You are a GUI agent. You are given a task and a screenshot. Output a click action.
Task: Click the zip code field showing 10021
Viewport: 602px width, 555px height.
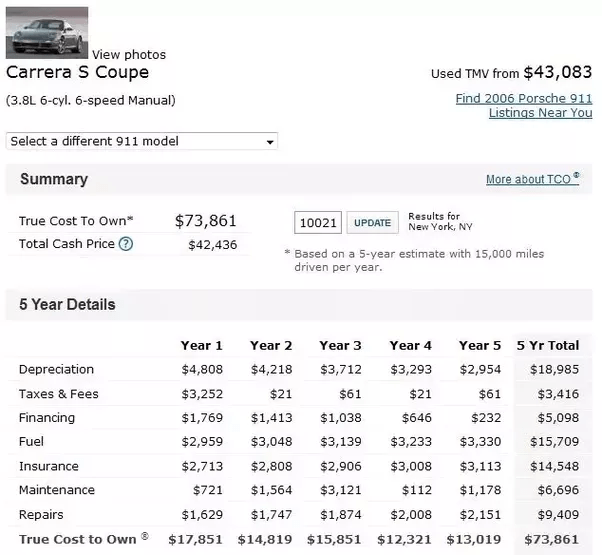pos(318,223)
